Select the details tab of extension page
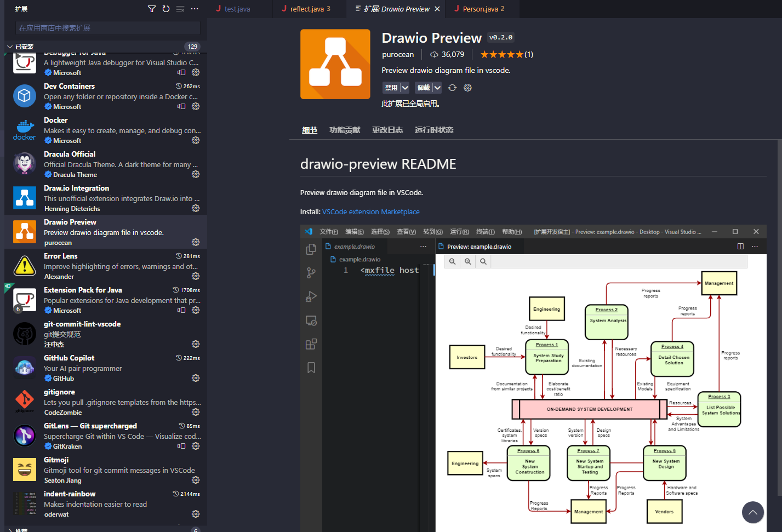The width and height of the screenshot is (782, 532). pos(310,130)
